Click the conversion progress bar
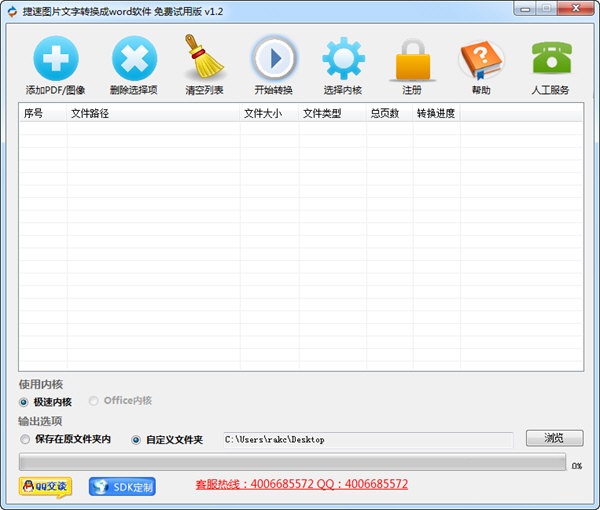This screenshot has width=600, height=510. 292,462
